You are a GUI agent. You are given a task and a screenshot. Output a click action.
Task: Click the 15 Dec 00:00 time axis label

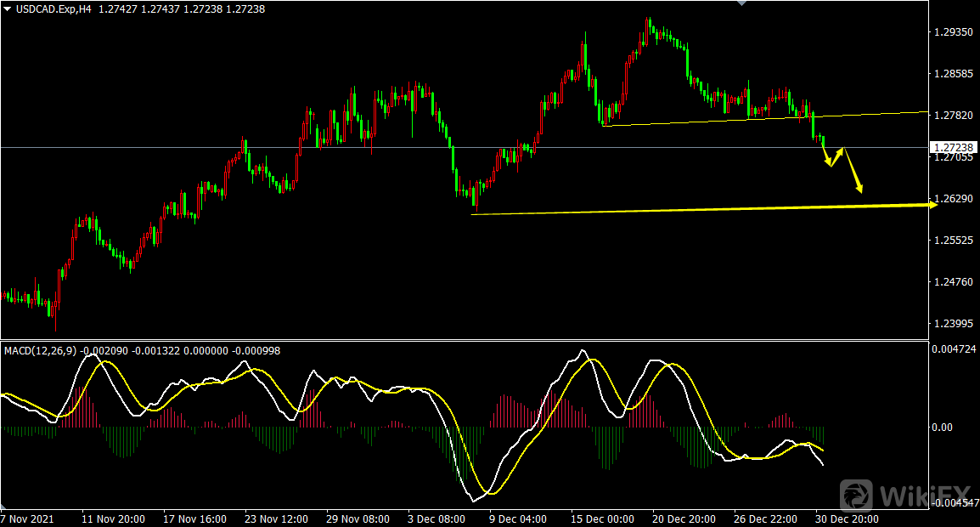click(x=601, y=518)
